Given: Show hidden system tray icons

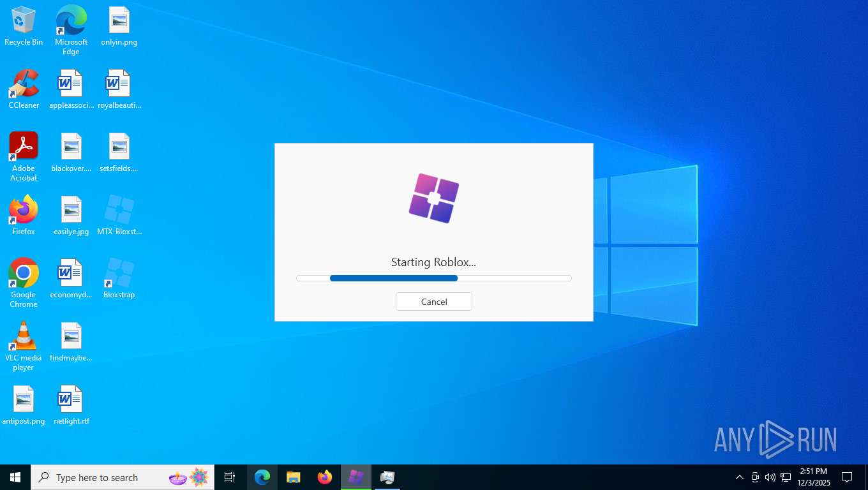Looking at the screenshot, I should [x=739, y=477].
